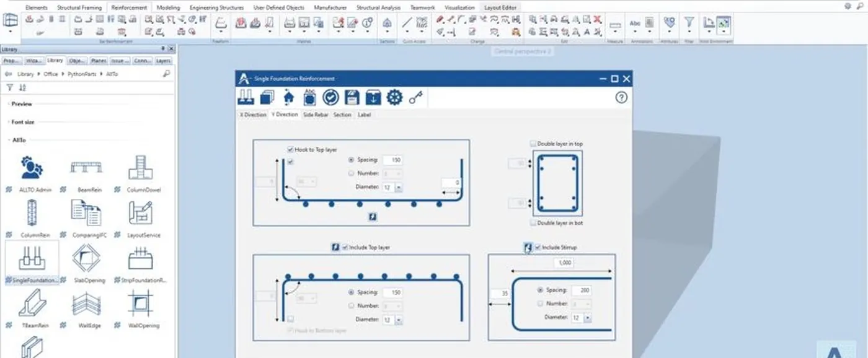Open the gear wheel settings in dialog toolbar

click(x=394, y=97)
